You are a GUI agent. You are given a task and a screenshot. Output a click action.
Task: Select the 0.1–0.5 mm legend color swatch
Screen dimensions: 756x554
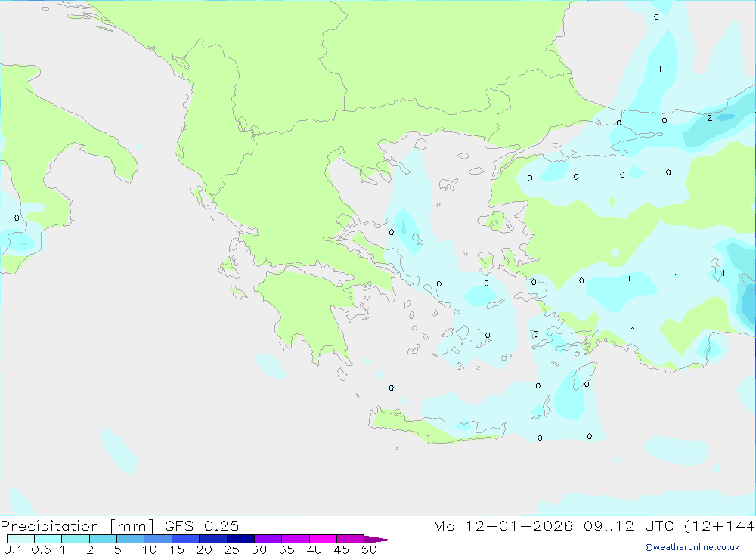(20, 539)
